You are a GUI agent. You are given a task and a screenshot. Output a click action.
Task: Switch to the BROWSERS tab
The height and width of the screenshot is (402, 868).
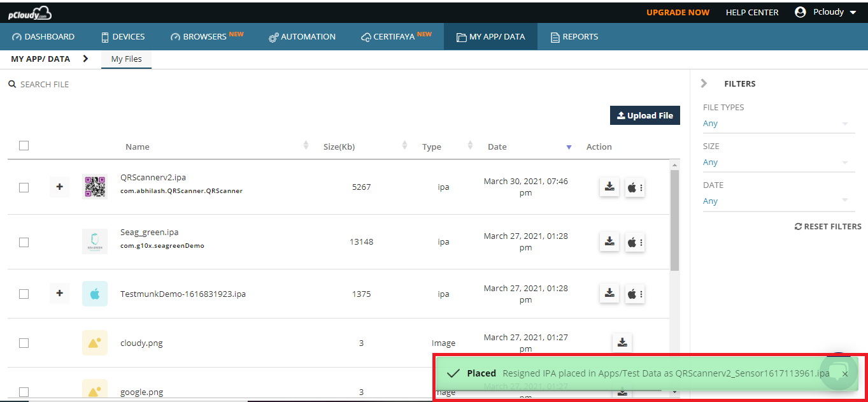click(207, 36)
